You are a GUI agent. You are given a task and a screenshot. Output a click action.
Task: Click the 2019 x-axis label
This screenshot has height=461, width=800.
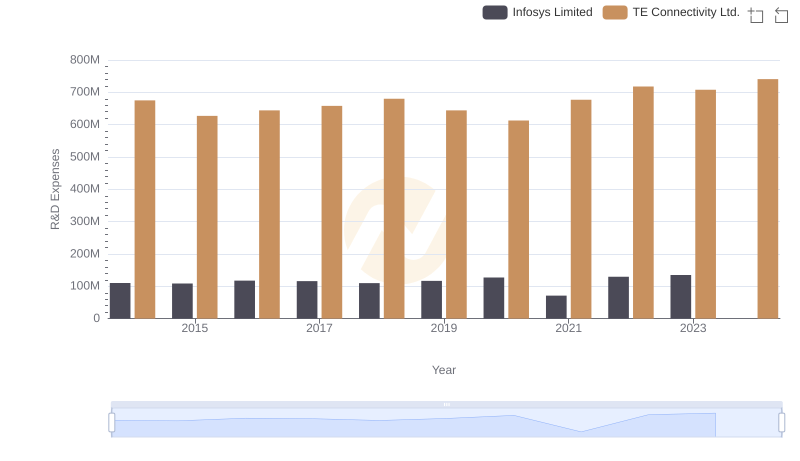coord(443,328)
